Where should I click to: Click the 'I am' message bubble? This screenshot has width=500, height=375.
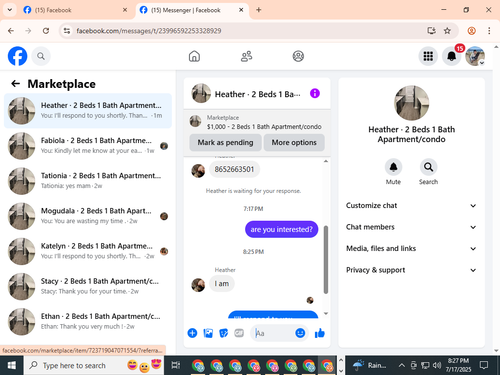[x=222, y=284]
